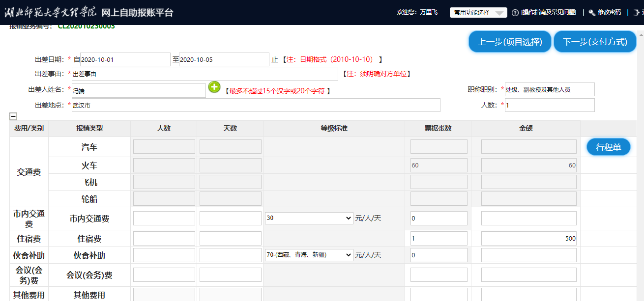Focus the 出差事由 reason field
The width and height of the screenshot is (644, 301).
click(x=205, y=74)
